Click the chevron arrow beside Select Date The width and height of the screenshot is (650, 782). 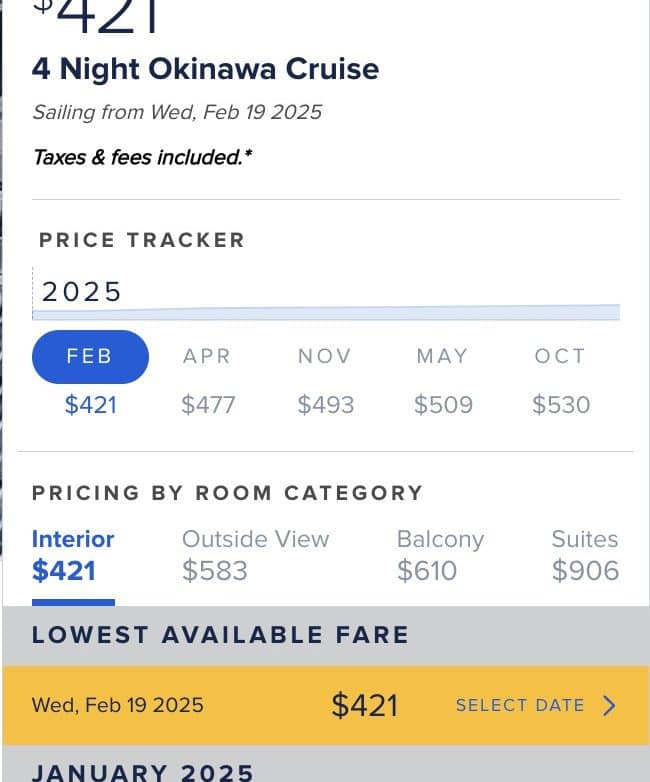[x=610, y=705]
